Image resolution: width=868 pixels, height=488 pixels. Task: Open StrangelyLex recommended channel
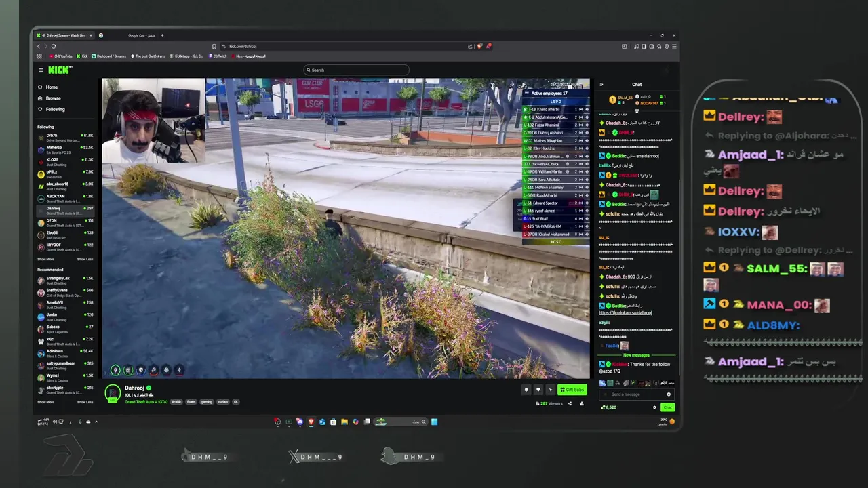click(65, 279)
